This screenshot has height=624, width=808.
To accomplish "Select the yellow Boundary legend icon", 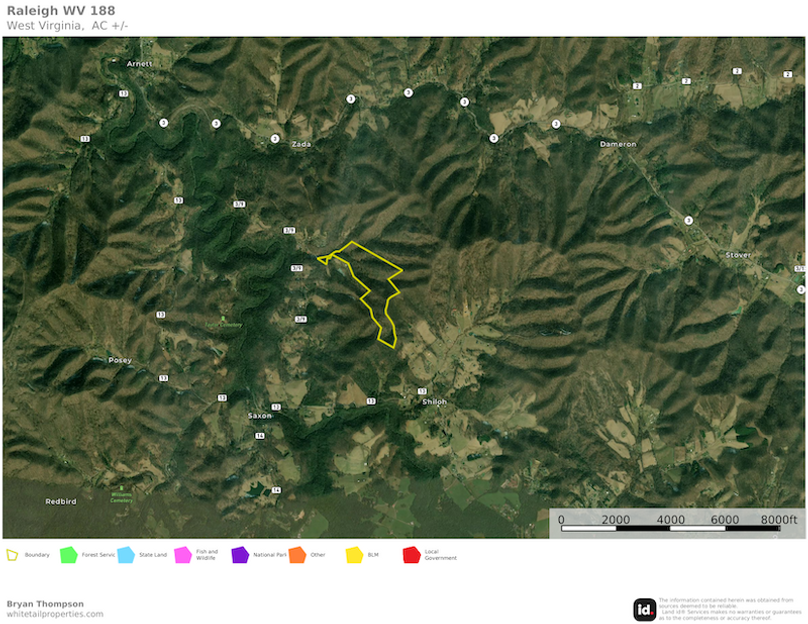I will pos(14,554).
